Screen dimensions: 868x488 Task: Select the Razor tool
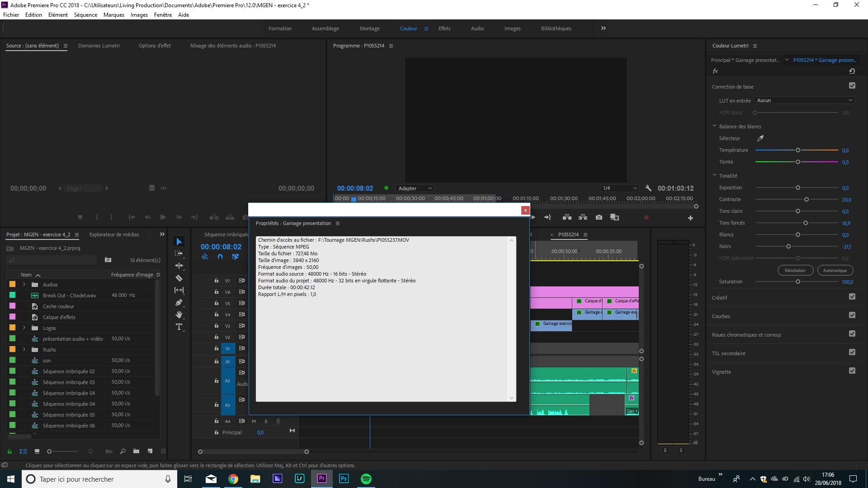pyautogui.click(x=179, y=278)
